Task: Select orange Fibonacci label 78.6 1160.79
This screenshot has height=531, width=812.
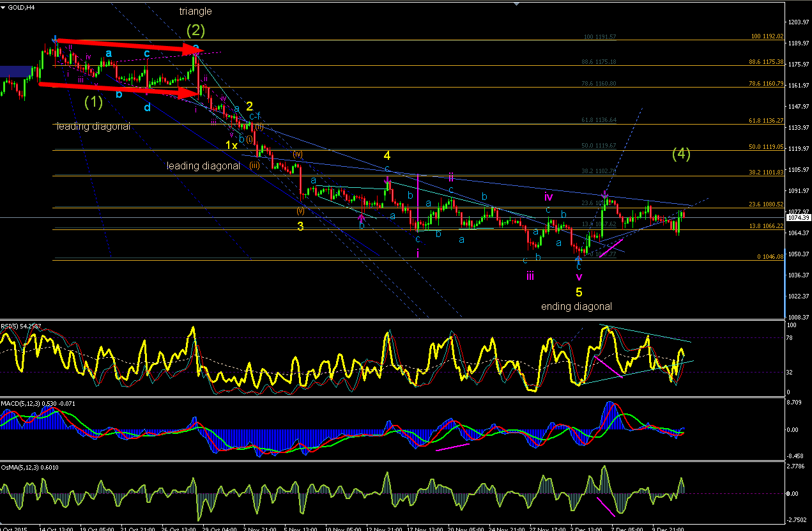Action: [x=766, y=84]
